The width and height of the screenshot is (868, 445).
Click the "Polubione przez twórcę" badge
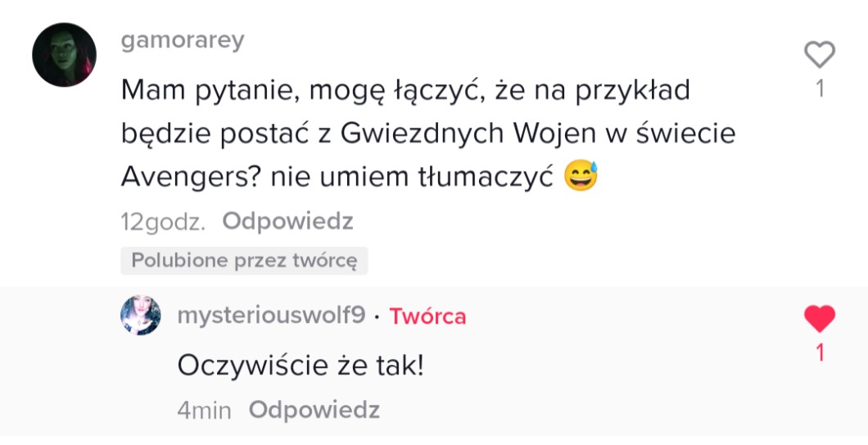pos(244,261)
